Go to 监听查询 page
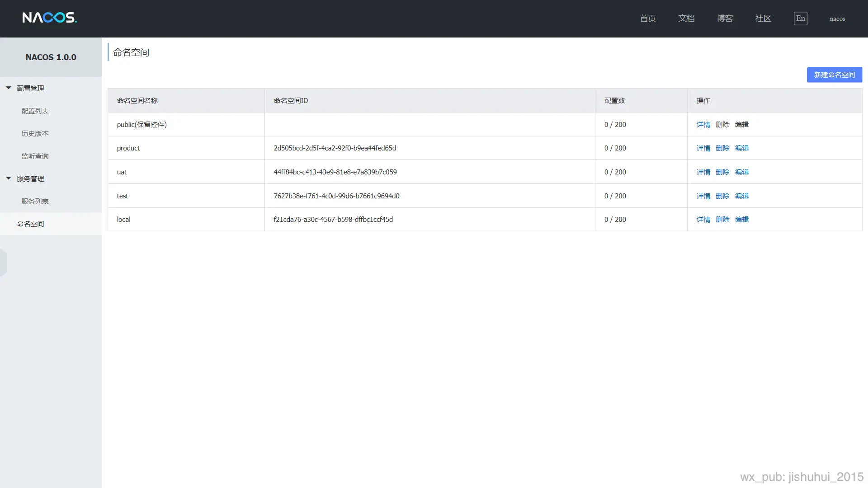This screenshot has height=488, width=868. (x=35, y=156)
